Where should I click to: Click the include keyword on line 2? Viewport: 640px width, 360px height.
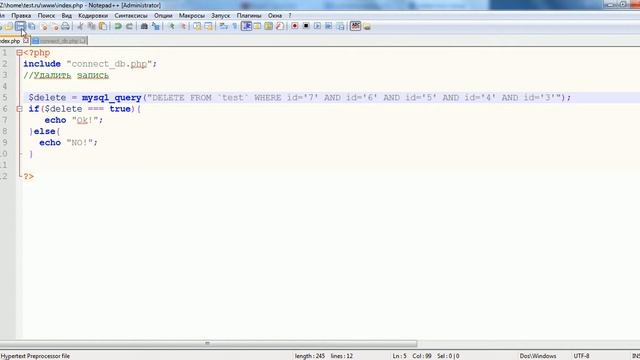click(42, 64)
